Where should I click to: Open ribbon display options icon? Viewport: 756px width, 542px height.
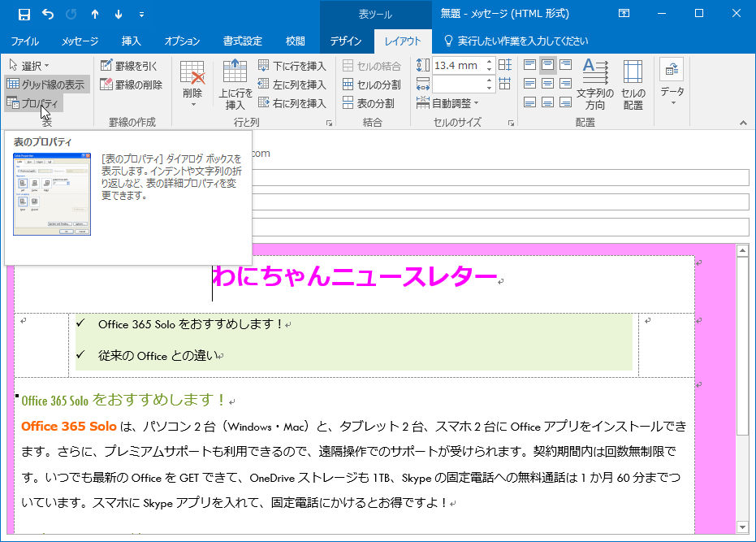(624, 14)
